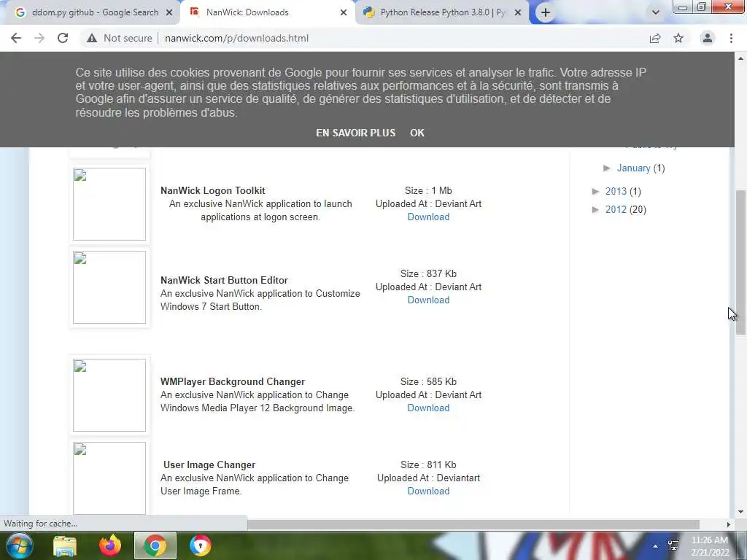Close the ddom.py Google Search tab
This screenshot has width=747, height=560.
[x=169, y=12]
